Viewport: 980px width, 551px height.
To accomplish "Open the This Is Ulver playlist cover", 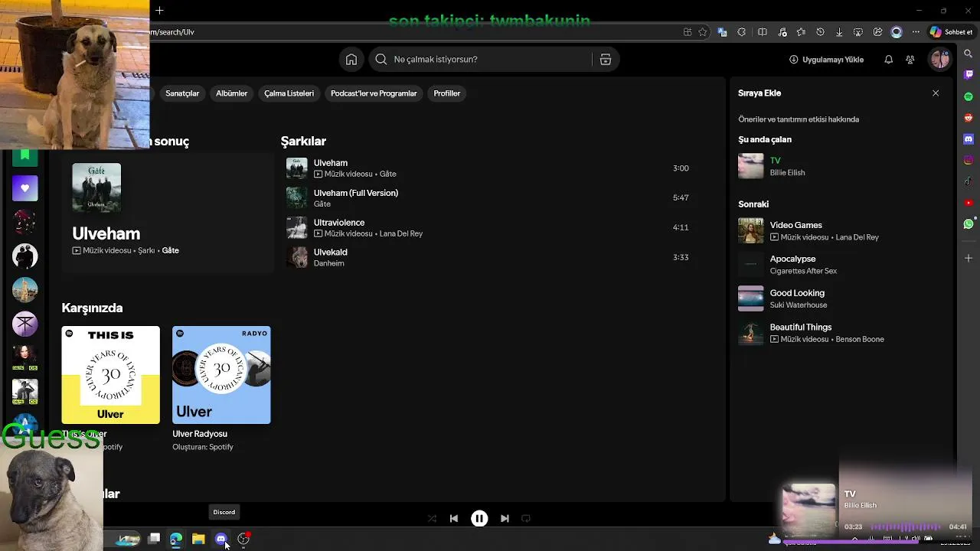I will [x=111, y=375].
